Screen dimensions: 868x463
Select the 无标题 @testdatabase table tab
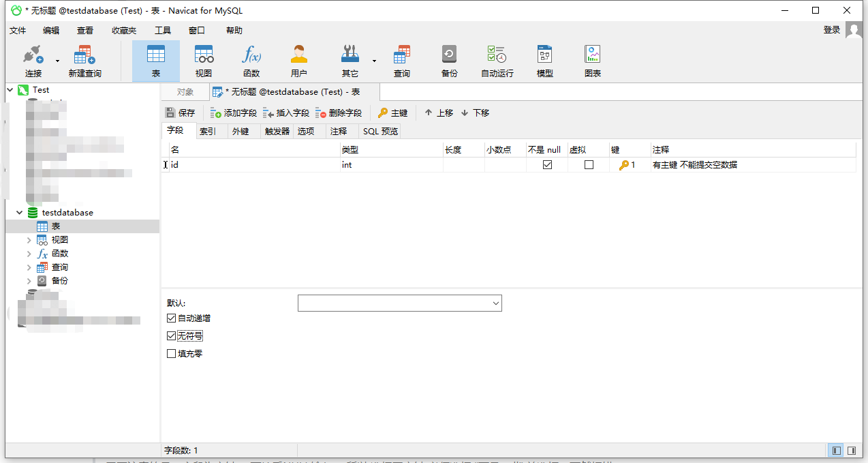pyautogui.click(x=294, y=92)
